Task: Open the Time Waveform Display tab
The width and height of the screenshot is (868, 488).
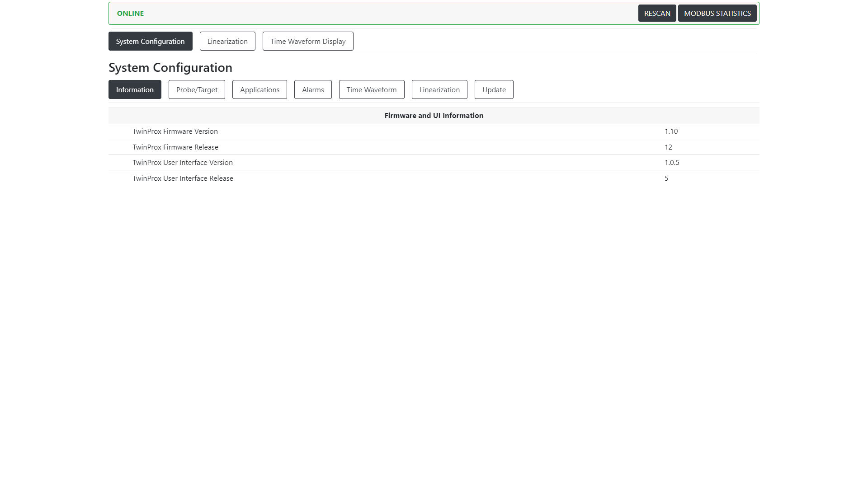Action: 308,41
